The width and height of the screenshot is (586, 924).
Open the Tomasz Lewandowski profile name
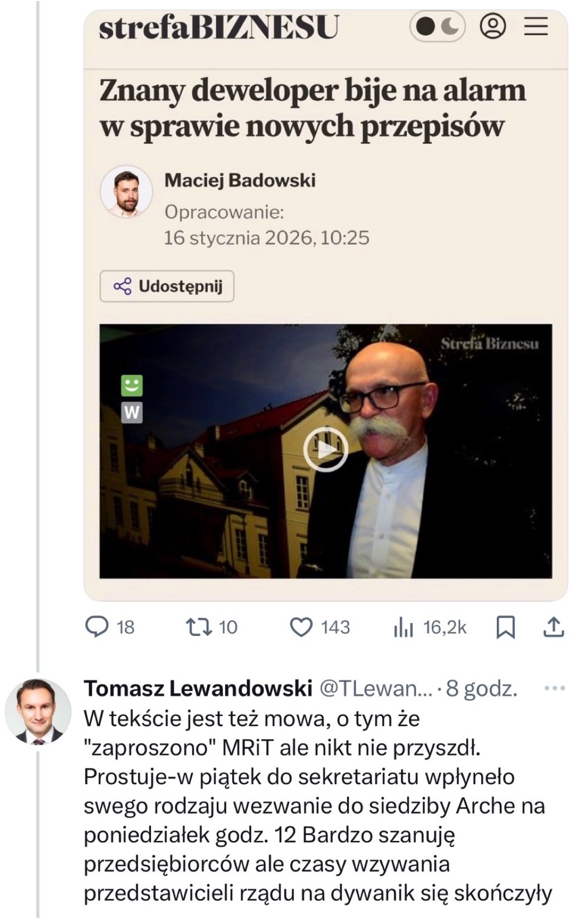198,689
